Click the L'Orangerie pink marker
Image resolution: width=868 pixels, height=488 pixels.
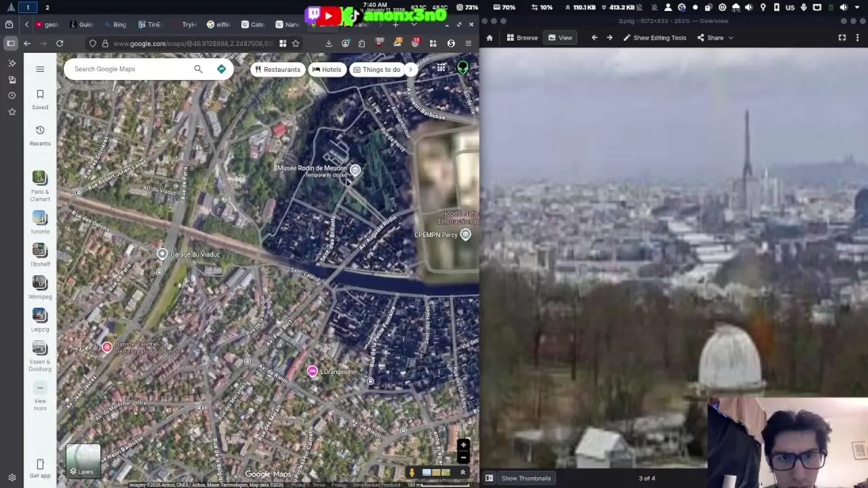[x=312, y=371]
